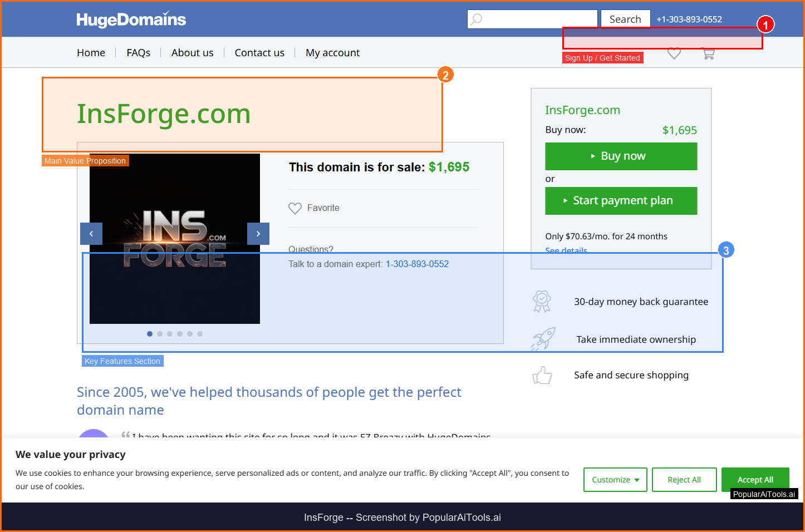Click the HugeDomains logo

[131, 19]
